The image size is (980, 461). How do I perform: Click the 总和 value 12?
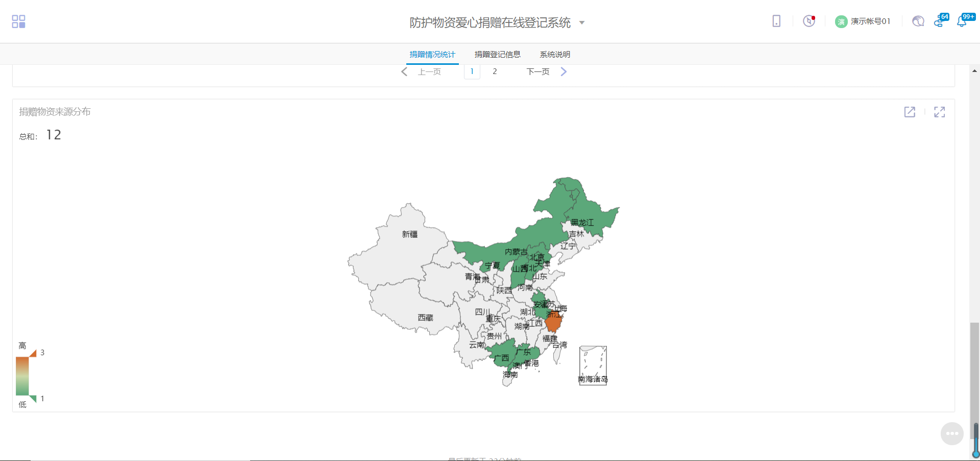coord(54,135)
